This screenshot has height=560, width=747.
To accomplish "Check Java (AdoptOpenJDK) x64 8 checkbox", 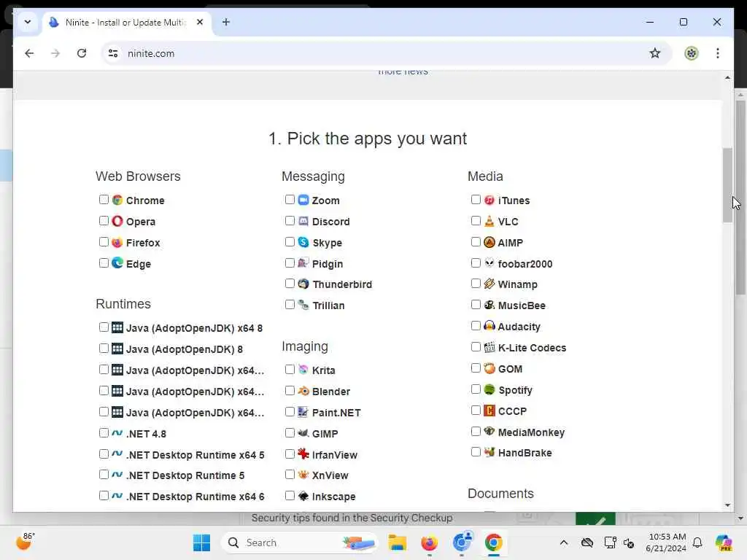I will pyautogui.click(x=104, y=327).
